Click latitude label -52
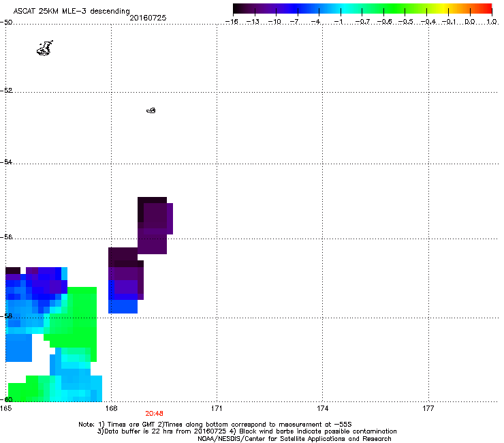The height and width of the screenshot is (443, 504). coord(6,91)
